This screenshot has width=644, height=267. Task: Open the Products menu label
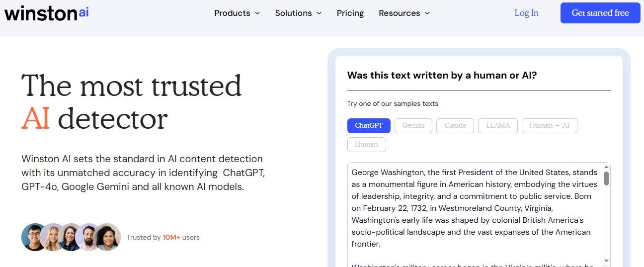click(232, 13)
